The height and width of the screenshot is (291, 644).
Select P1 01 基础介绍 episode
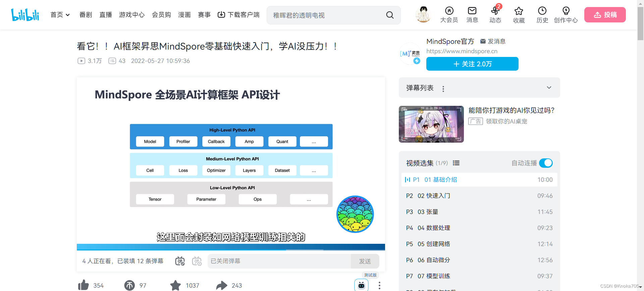click(479, 179)
